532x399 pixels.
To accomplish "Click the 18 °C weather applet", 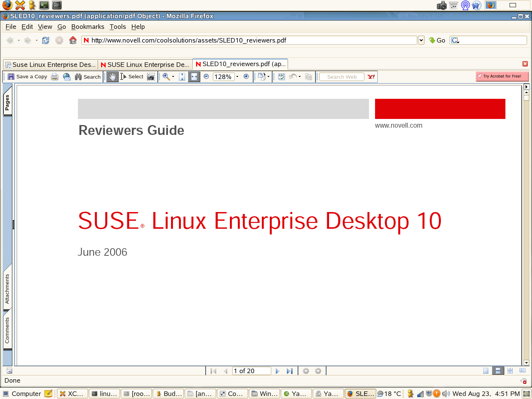I will coord(389,394).
